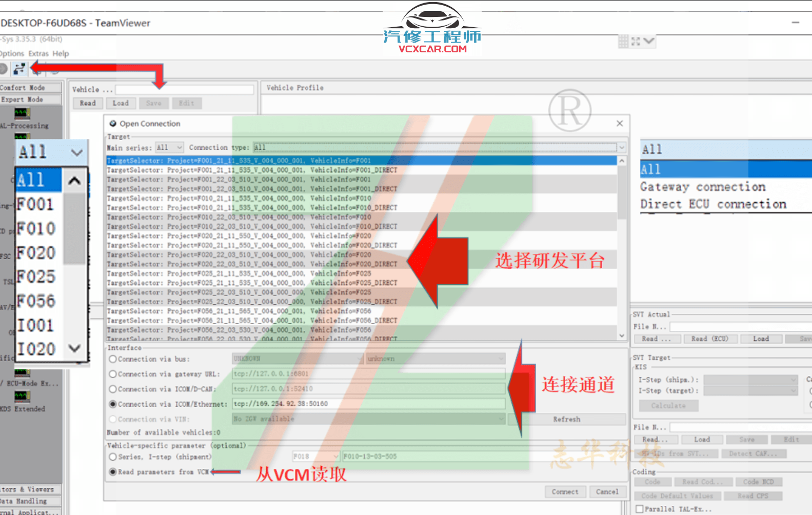The image size is (812, 515).
Task: Select first row with VehicleInfo=F020_DIRECT
Action: (x=362, y=245)
